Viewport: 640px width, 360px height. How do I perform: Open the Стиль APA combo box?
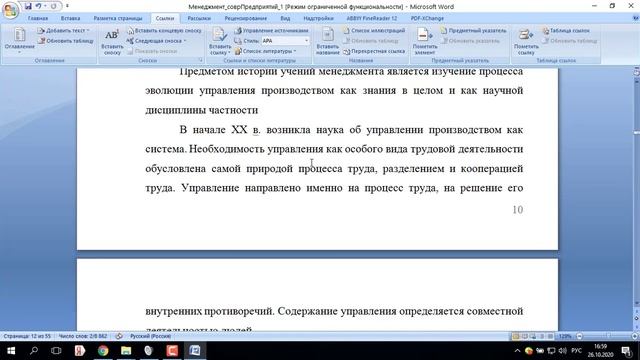click(x=285, y=41)
